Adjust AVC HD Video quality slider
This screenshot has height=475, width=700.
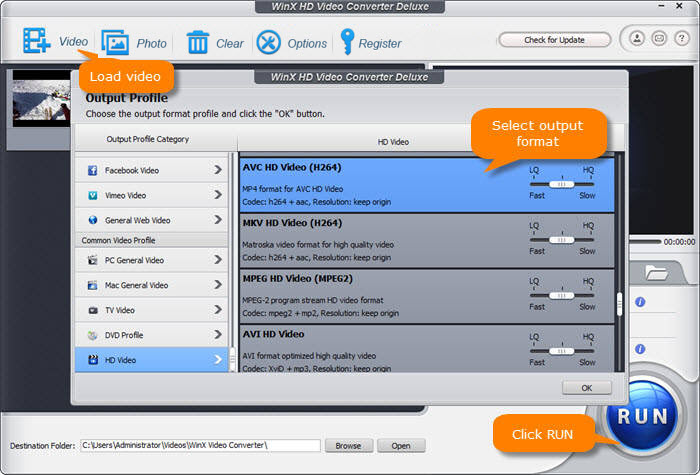coord(562,184)
